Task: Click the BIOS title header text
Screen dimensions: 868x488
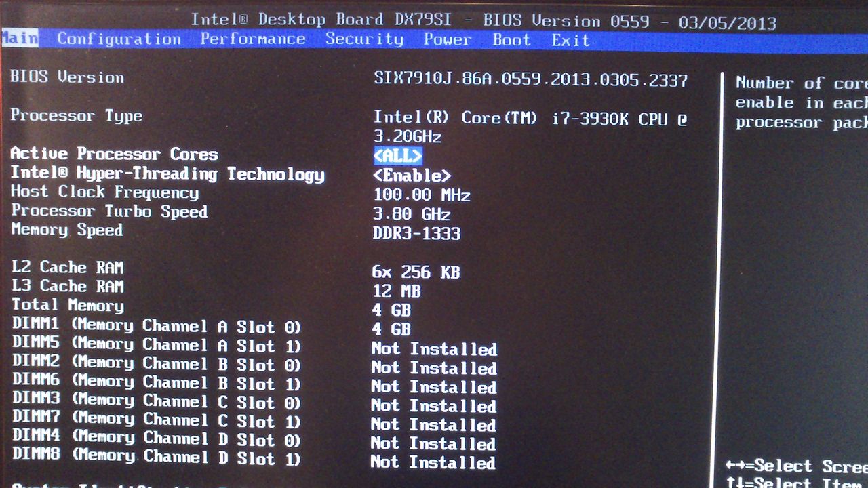Action: pyautogui.click(x=484, y=20)
